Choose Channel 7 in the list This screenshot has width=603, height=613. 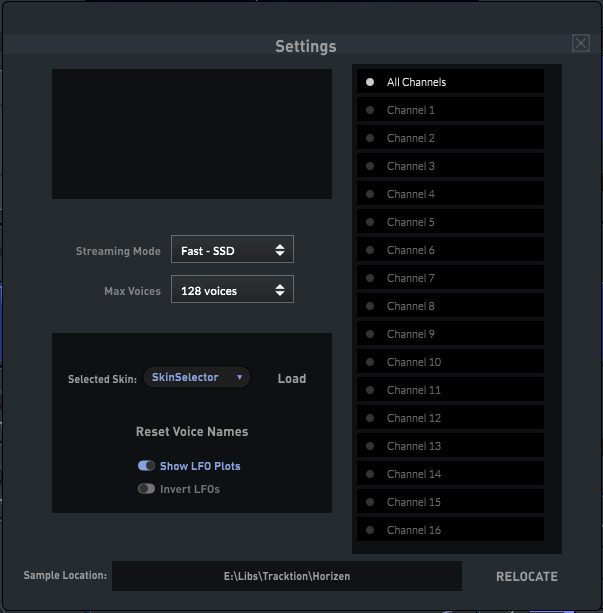(450, 278)
